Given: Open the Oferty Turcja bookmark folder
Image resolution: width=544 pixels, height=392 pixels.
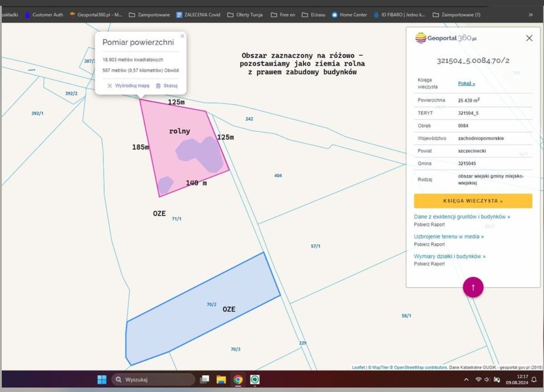Looking at the screenshot, I should [245, 15].
